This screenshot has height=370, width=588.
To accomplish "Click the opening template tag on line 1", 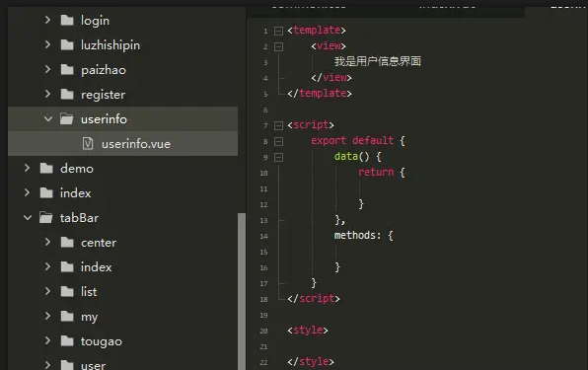I will pos(317,30).
